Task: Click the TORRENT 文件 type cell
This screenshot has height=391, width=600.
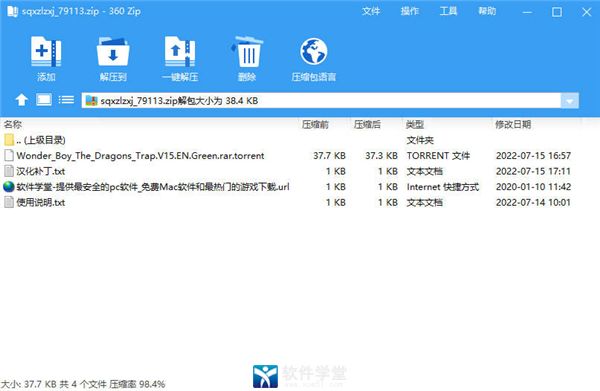Action: point(439,156)
